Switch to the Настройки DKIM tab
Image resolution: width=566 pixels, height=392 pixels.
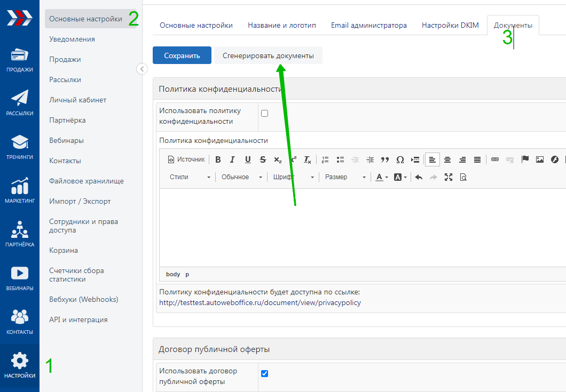[x=450, y=25]
